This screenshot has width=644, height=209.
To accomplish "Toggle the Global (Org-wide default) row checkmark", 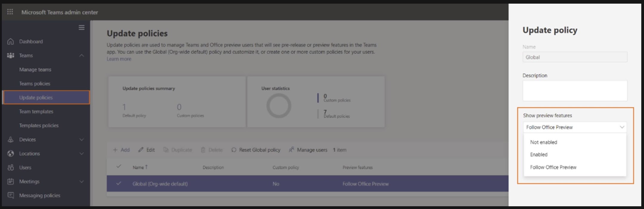I will pyautogui.click(x=119, y=183).
